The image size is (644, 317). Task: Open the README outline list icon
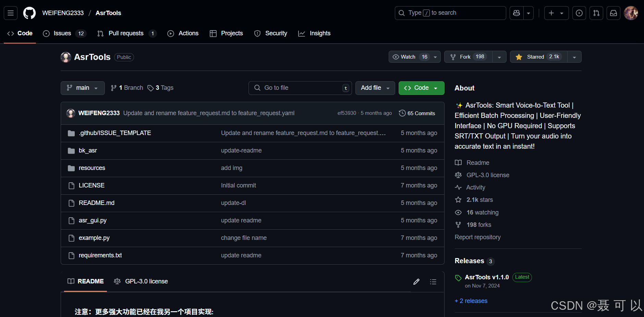click(x=433, y=282)
